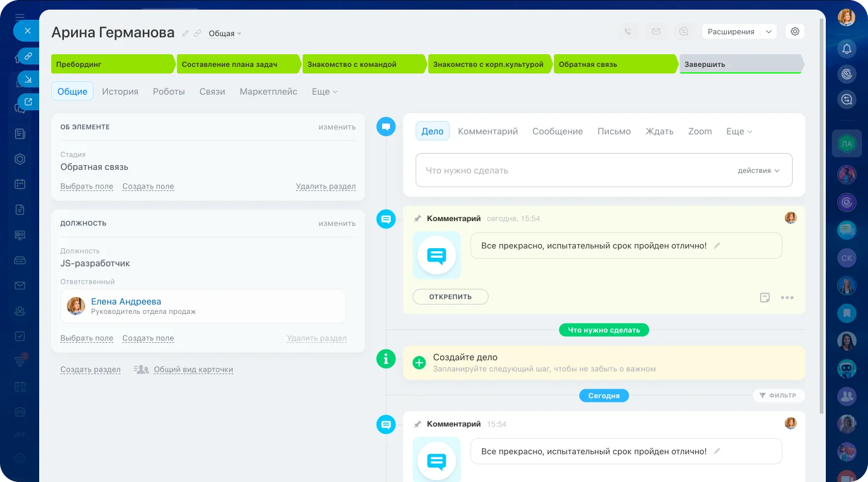Copy link icon beside the name title
868x482 pixels.
[x=198, y=34]
